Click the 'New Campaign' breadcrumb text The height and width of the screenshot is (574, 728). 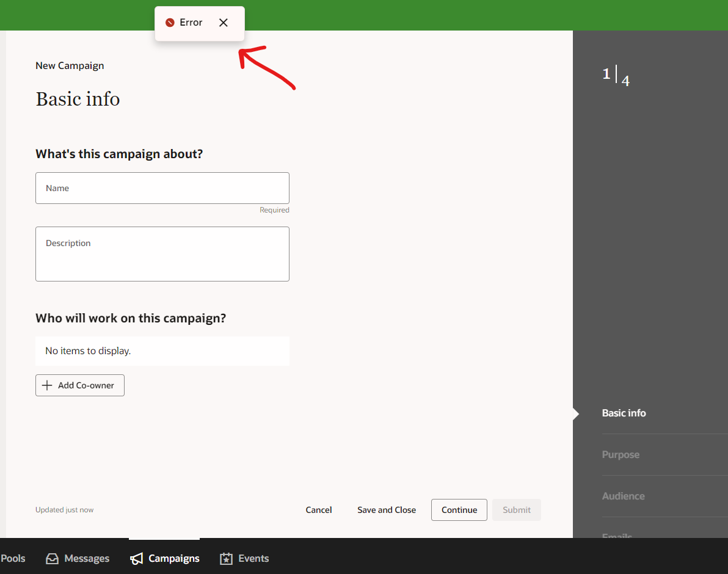70,65
